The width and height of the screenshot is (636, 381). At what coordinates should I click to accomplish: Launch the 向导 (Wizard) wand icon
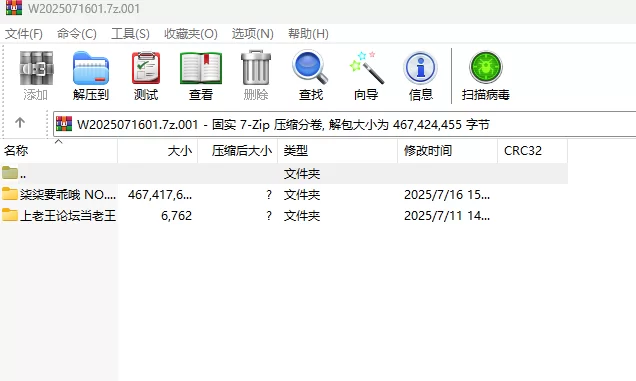(366, 67)
